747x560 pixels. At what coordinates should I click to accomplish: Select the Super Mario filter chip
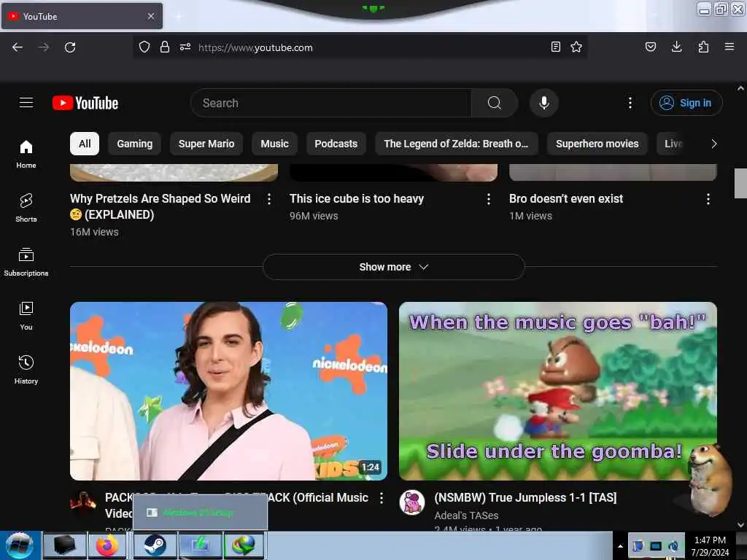[x=206, y=144]
